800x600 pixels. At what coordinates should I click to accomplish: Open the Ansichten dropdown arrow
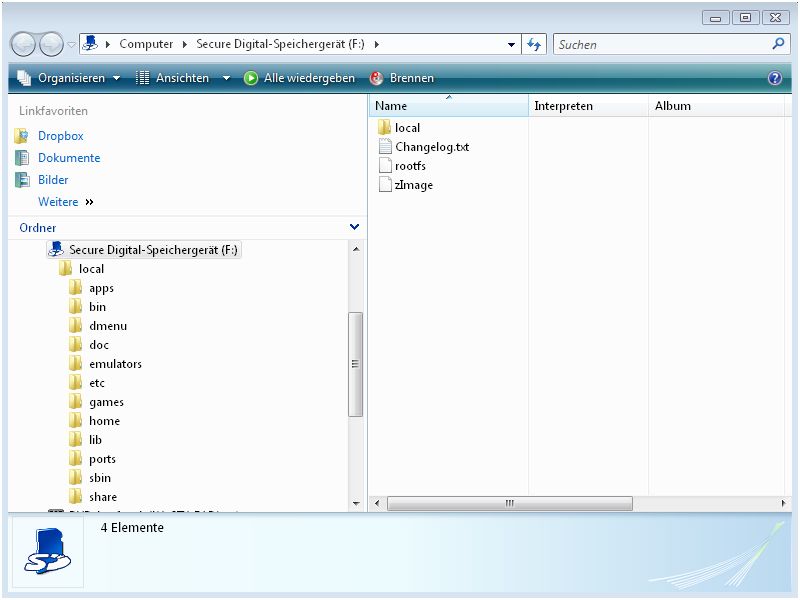pos(226,78)
